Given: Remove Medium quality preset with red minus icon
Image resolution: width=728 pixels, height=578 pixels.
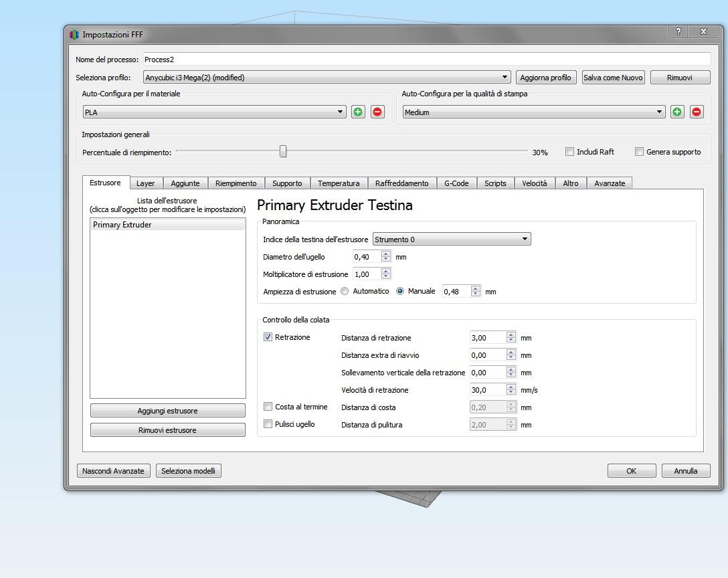Looking at the screenshot, I should pyautogui.click(x=697, y=112).
